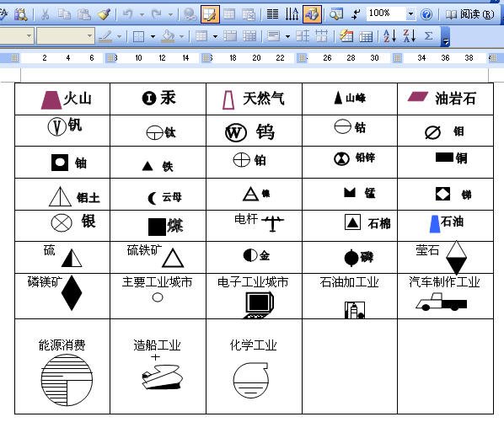Click the Outside Border icon
The width and height of the screenshot is (504, 433).
click(x=138, y=36)
